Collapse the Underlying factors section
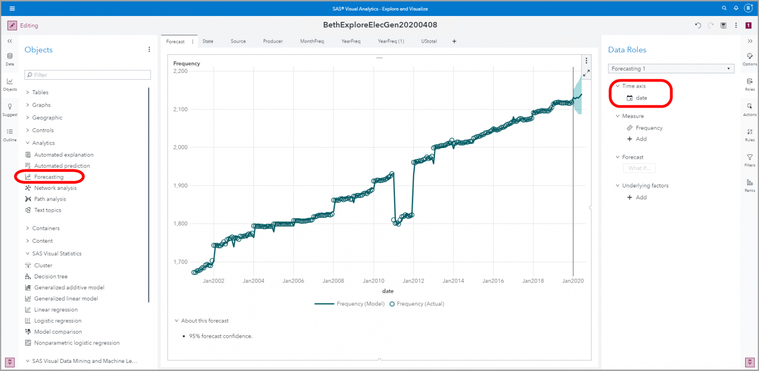The width and height of the screenshot is (759, 371). click(x=618, y=186)
